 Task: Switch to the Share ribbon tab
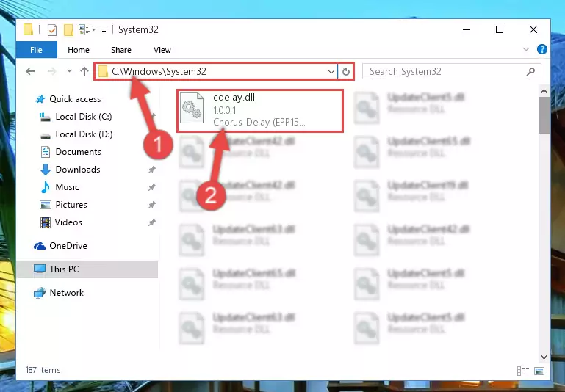tap(121, 50)
